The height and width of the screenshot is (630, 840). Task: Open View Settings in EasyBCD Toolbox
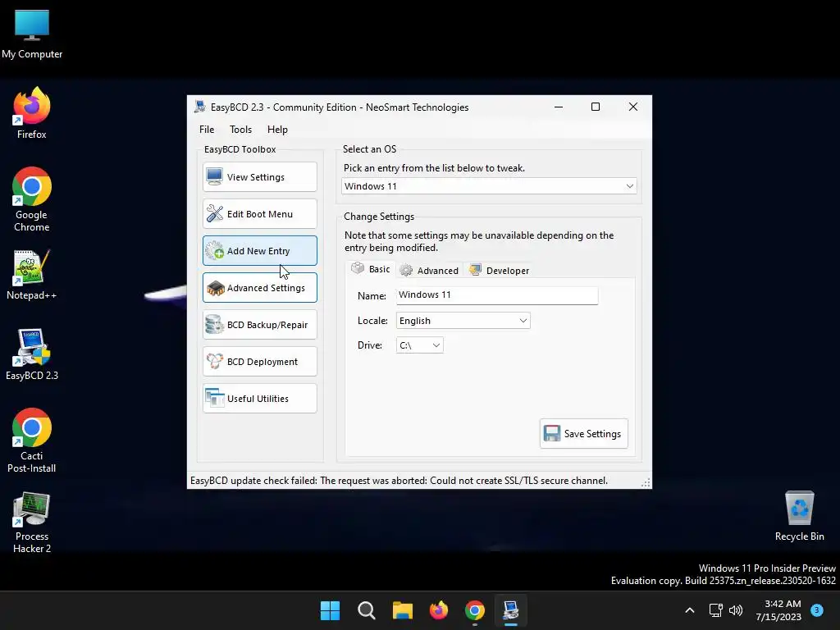[260, 177]
